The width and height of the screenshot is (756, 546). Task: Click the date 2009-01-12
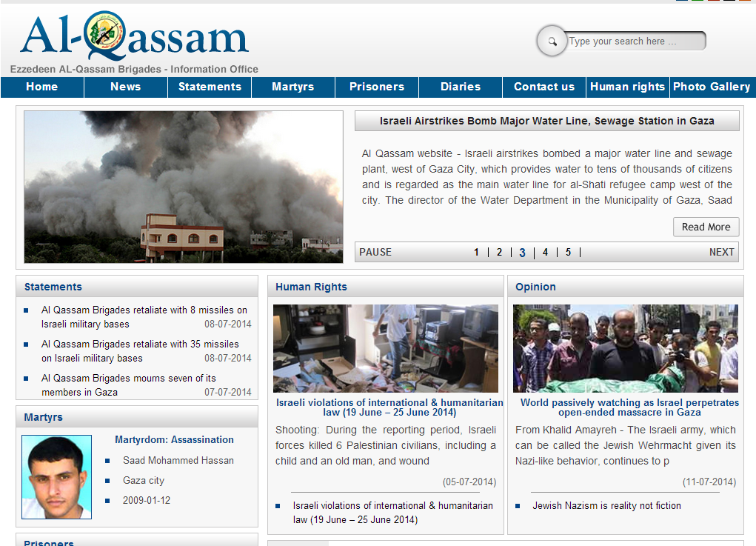tap(147, 500)
